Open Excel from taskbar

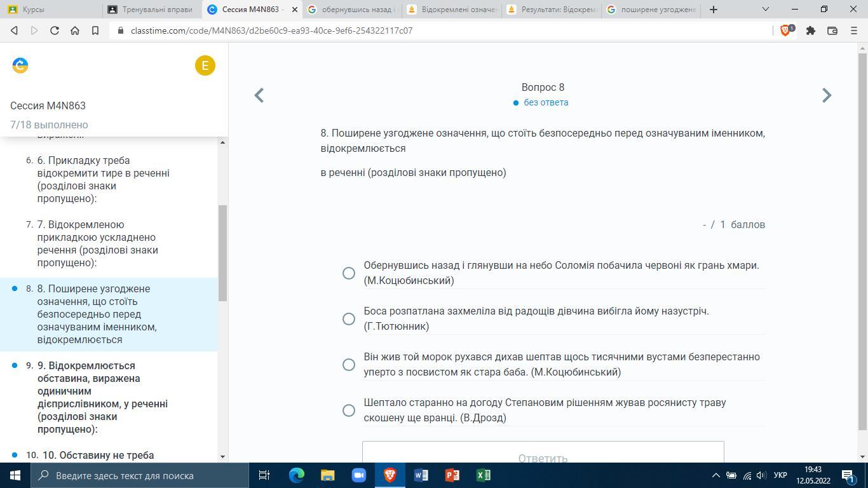483,475
